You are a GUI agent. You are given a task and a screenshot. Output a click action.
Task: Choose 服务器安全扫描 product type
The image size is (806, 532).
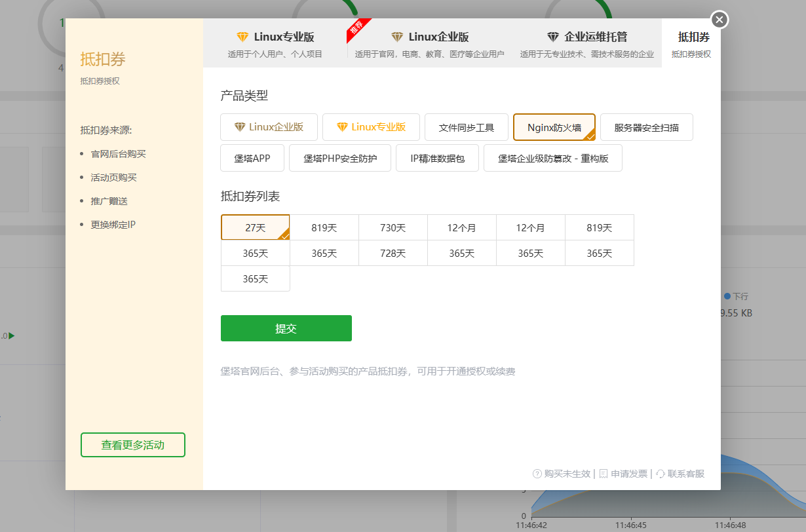tap(647, 127)
